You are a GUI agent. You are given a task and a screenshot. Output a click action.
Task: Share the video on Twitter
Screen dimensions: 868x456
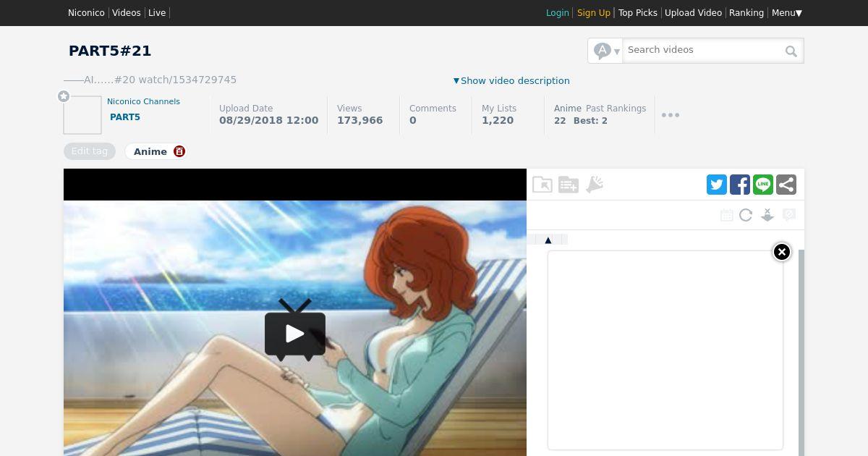coord(717,185)
